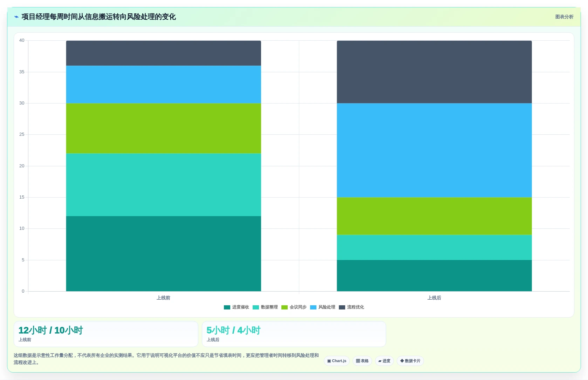Select the blue 风险处理 segment of 上线后 bar
Viewport: 588px width, 380px height.
pos(434,150)
